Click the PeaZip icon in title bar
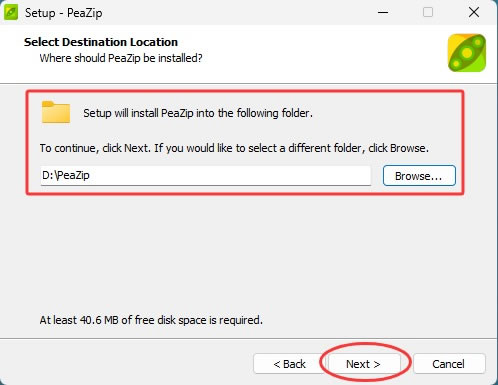 (x=11, y=13)
